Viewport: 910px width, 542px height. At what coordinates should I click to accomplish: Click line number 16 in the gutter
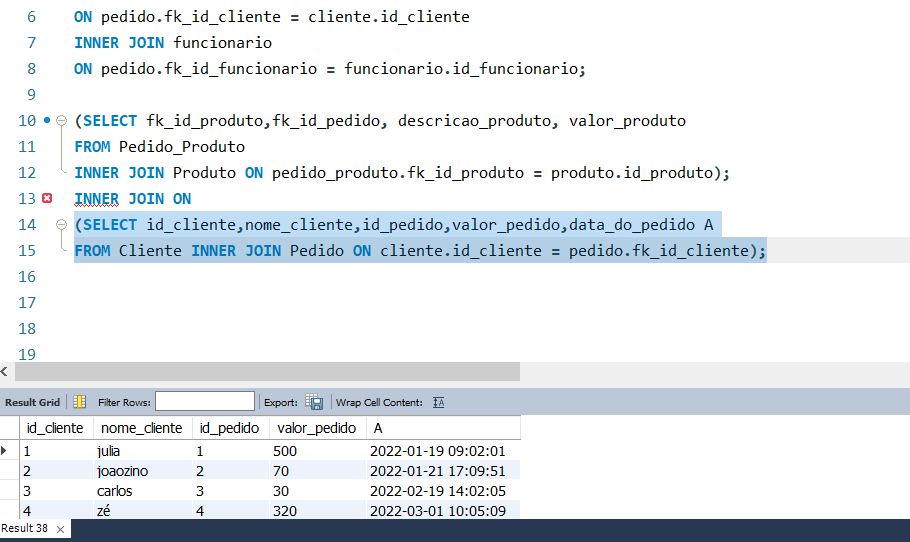coord(27,277)
